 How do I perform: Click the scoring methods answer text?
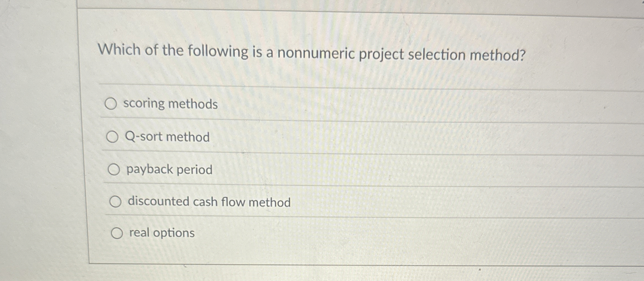click(x=171, y=104)
